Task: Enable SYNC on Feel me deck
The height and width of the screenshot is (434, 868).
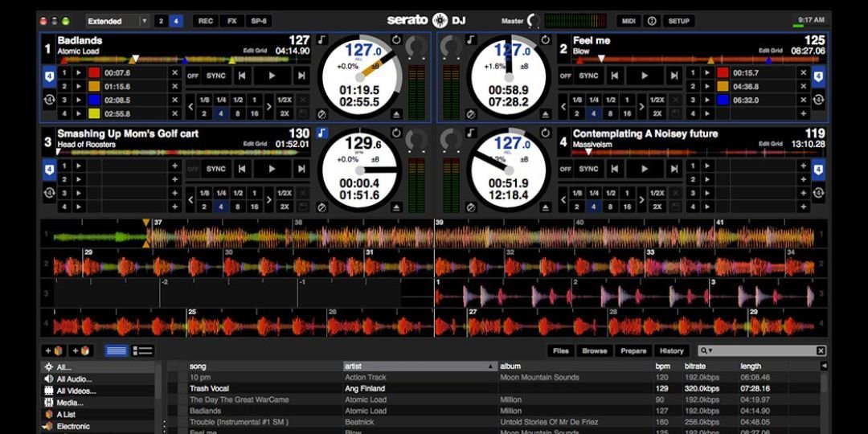Action: [x=588, y=76]
